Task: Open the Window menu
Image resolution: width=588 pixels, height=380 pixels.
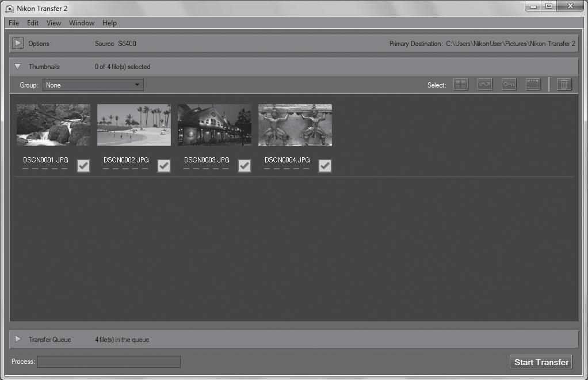Action: [x=81, y=23]
